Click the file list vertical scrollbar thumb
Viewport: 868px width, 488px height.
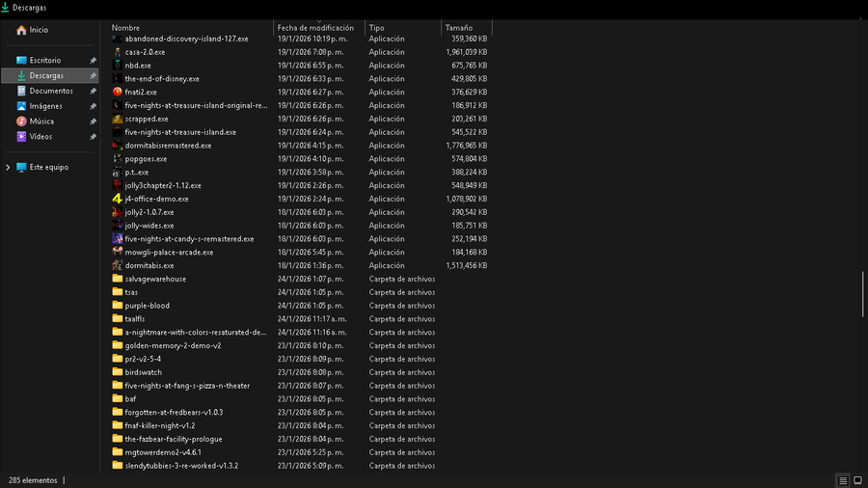click(x=862, y=294)
